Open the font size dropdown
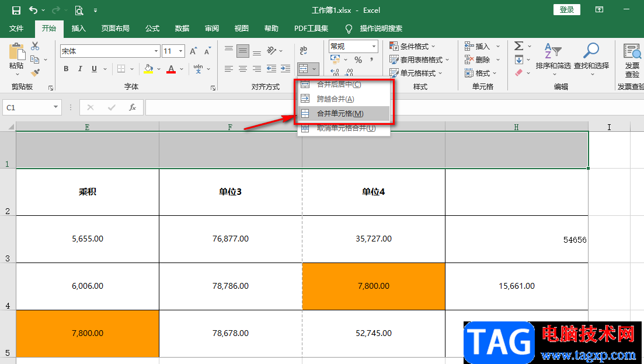Screen dimensions: 644x364 [181, 51]
